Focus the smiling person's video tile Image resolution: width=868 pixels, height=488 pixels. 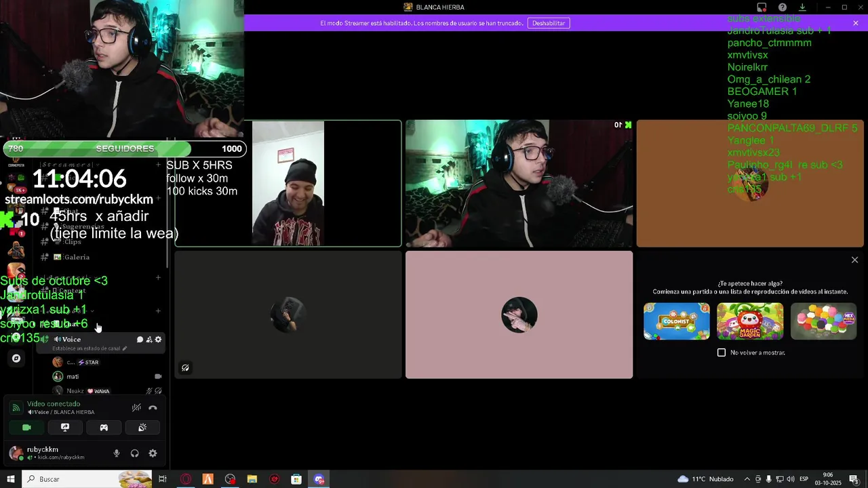coord(288,184)
